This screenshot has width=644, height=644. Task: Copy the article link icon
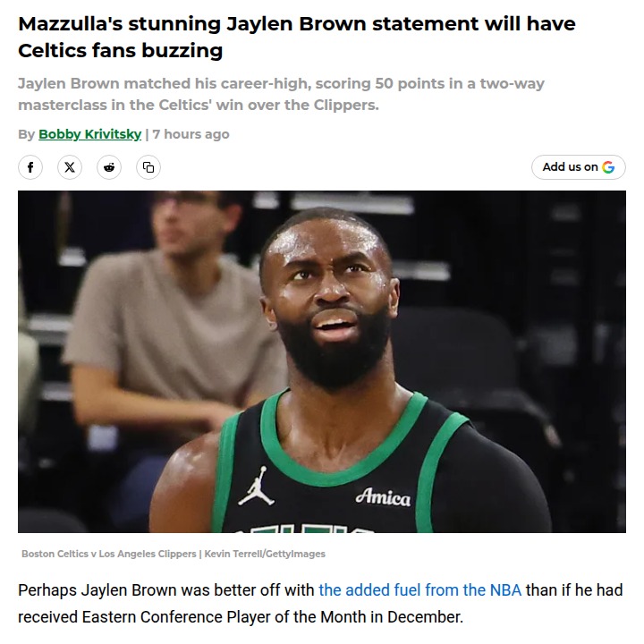(148, 167)
